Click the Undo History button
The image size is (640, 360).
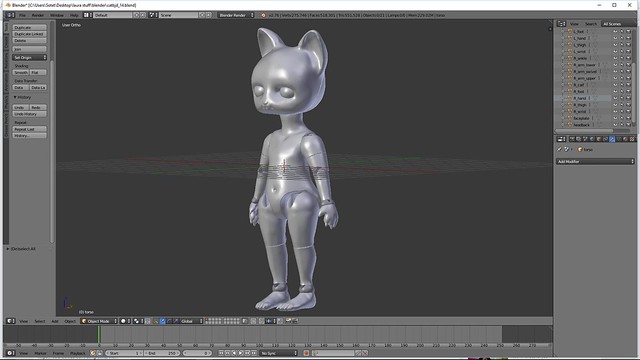tap(29, 114)
